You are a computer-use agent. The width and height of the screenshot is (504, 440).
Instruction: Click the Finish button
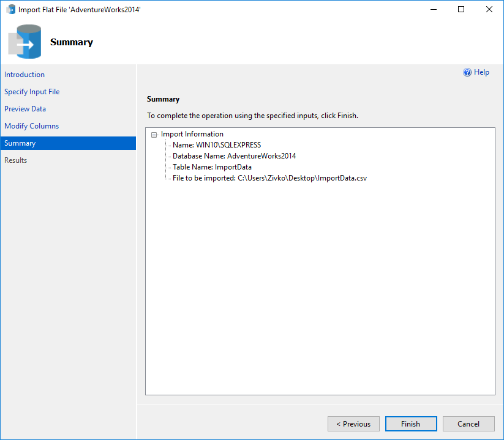click(x=410, y=423)
